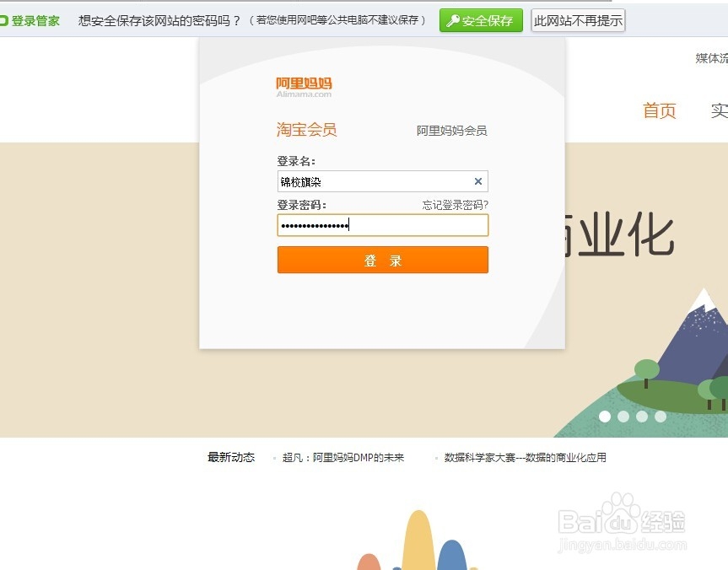This screenshot has width=728, height=570.
Task: Click 此网站不再提示 to stop password prompts
Action: point(578,20)
